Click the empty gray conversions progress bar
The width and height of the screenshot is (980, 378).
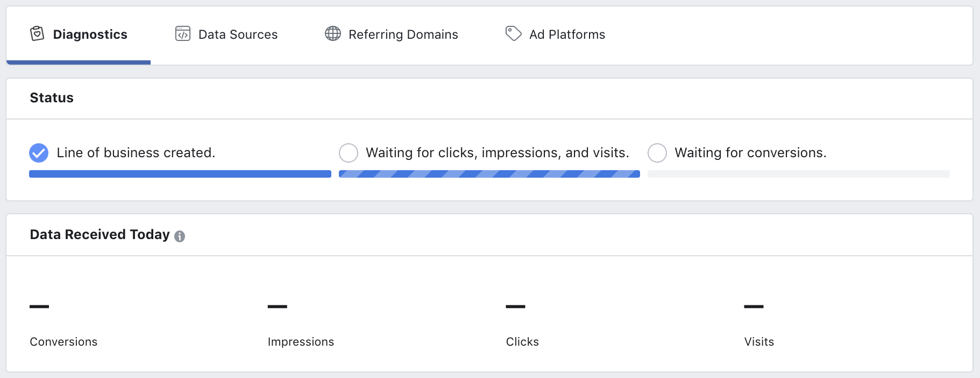pos(799,174)
